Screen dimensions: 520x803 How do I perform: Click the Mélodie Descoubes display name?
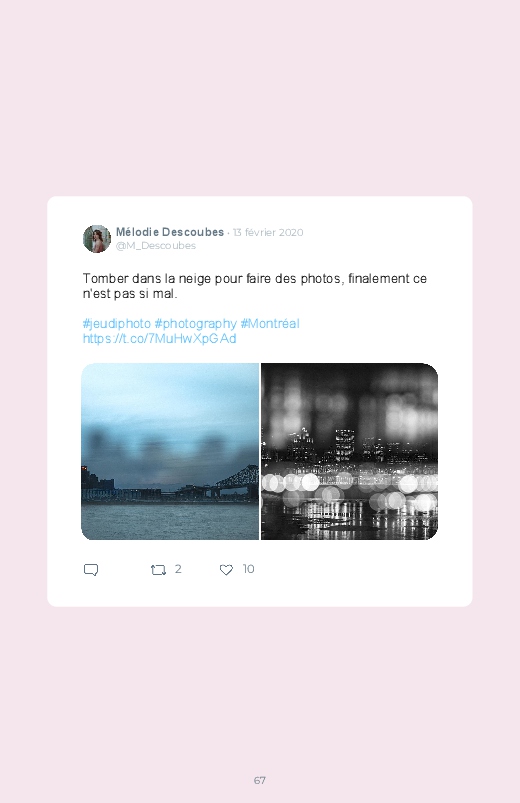point(170,232)
